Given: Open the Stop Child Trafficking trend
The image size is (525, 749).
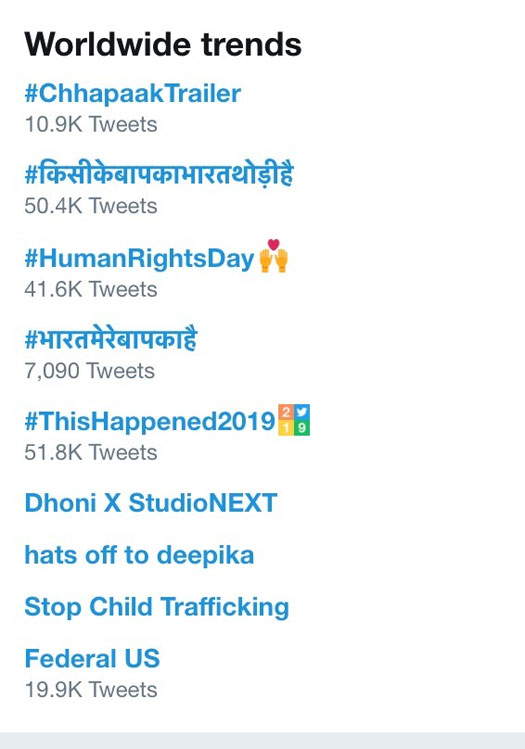Looking at the screenshot, I should point(157,607).
